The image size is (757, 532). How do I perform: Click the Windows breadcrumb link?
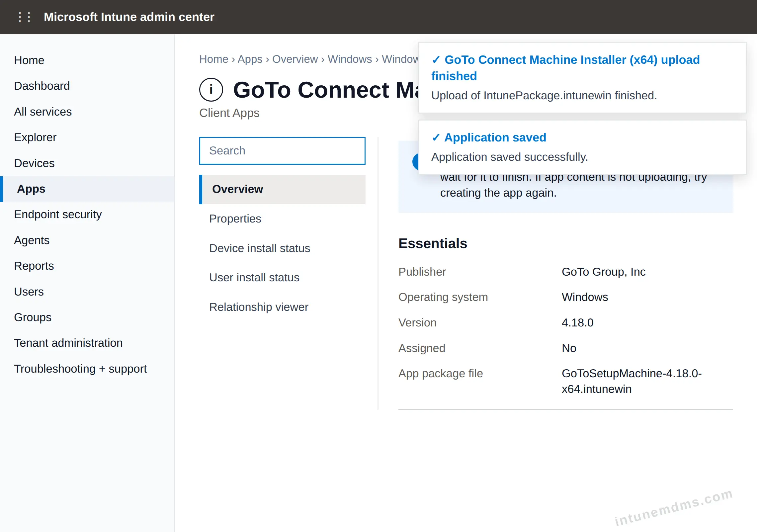click(x=350, y=59)
